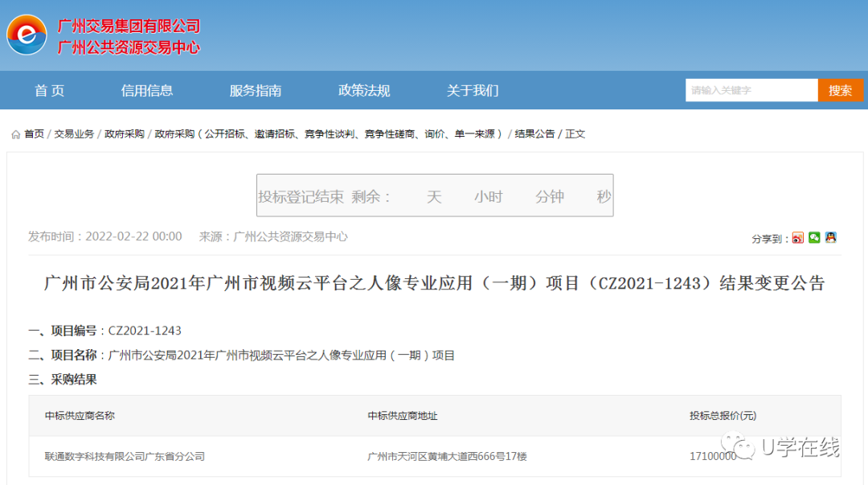Click the 分享到 label
The height and width of the screenshot is (485, 868).
pyautogui.click(x=770, y=239)
